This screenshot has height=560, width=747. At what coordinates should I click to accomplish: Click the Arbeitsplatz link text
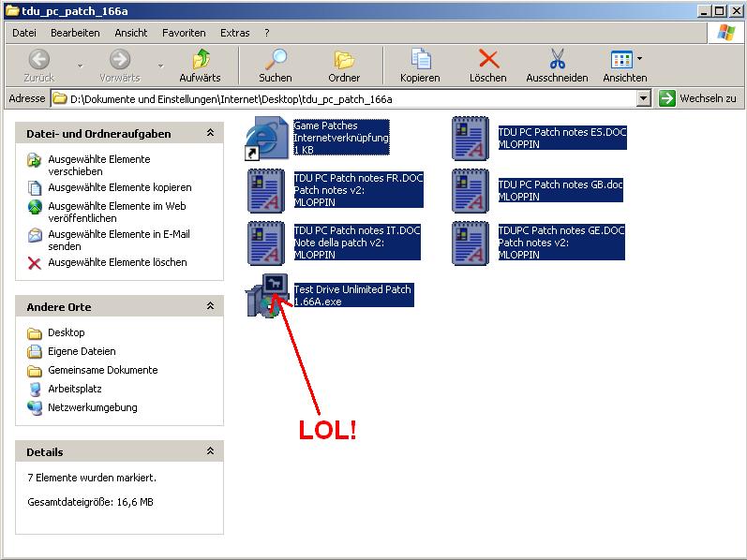click(75, 389)
